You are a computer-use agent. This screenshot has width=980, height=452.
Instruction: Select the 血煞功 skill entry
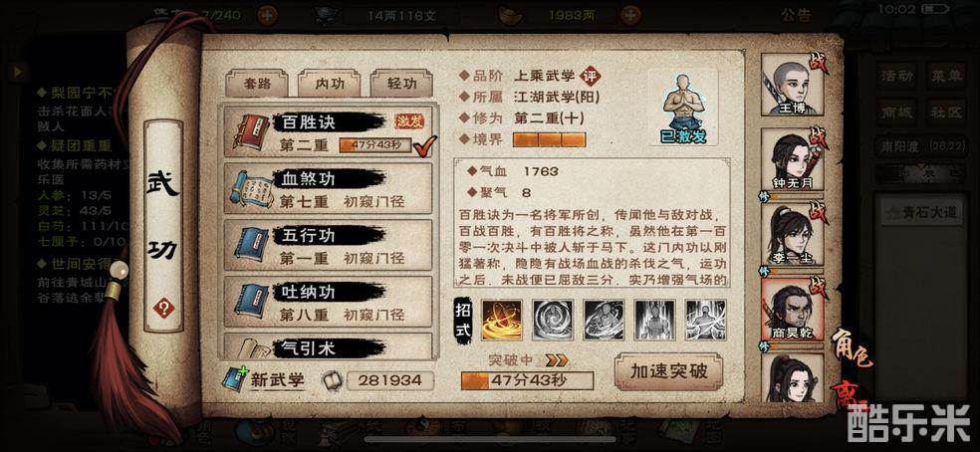328,189
